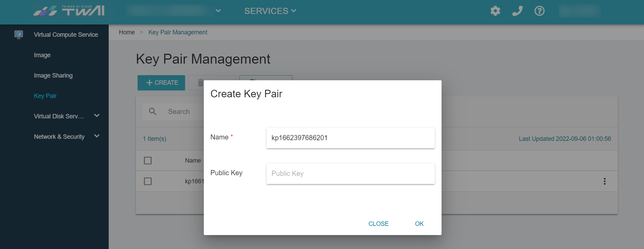
Task: Click the Public Key input field
Action: point(351,174)
